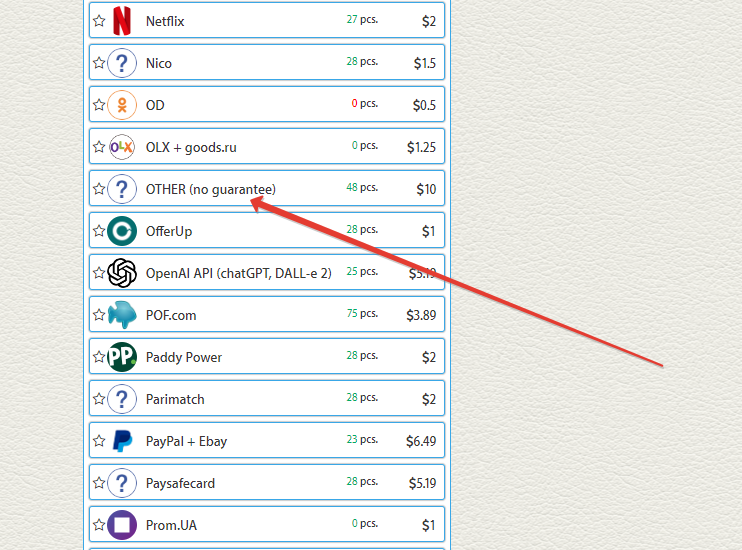This screenshot has width=742, height=550.
Task: Star the Parimatch service
Action: coord(99,399)
